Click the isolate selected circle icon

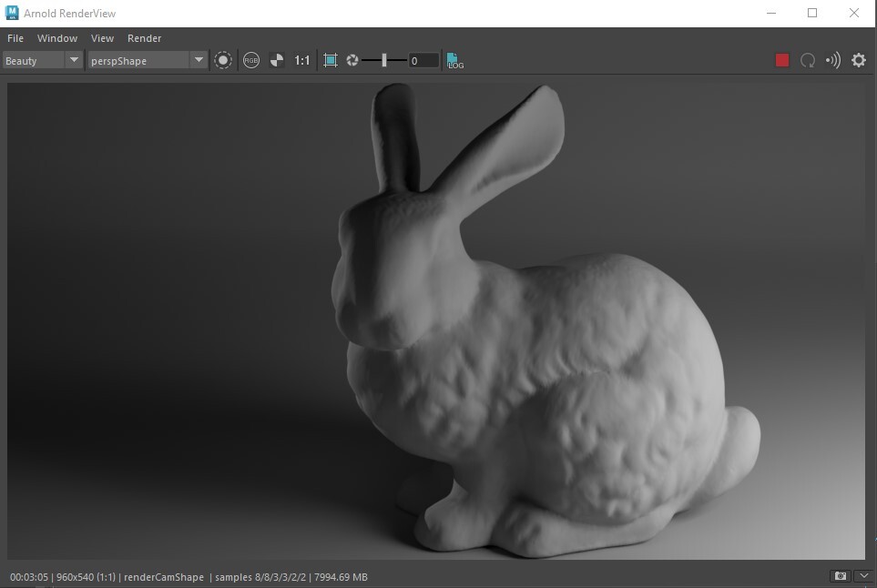(223, 61)
